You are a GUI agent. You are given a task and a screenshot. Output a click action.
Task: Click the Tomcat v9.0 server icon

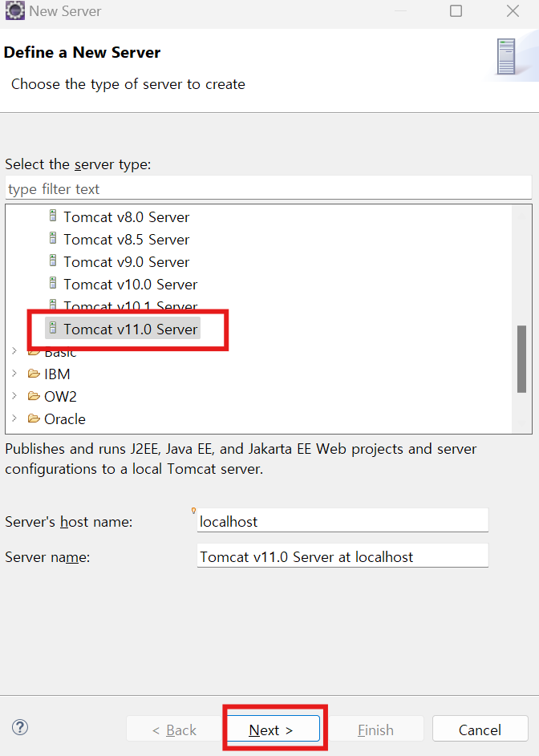click(53, 261)
